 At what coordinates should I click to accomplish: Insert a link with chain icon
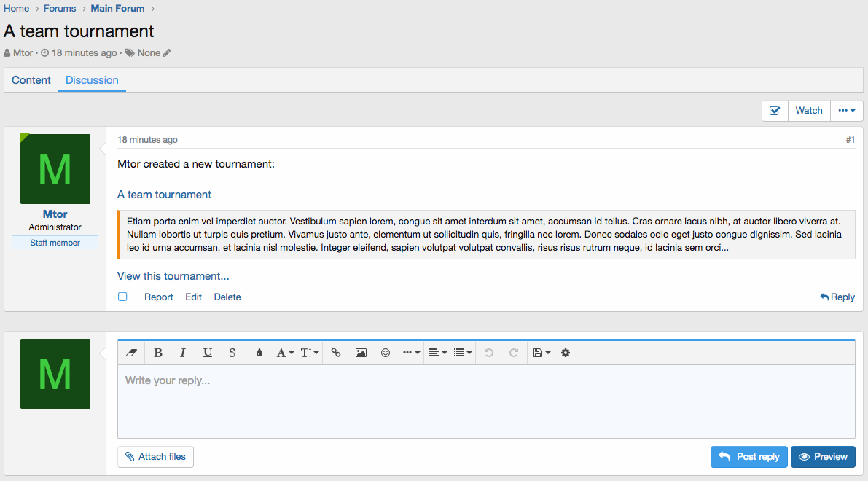(336, 353)
